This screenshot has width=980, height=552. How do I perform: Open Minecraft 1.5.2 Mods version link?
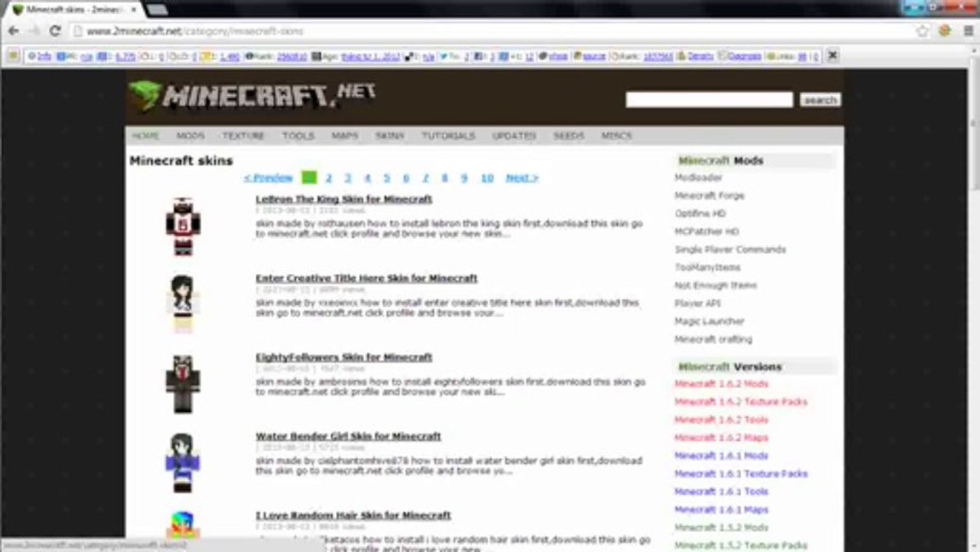click(721, 527)
